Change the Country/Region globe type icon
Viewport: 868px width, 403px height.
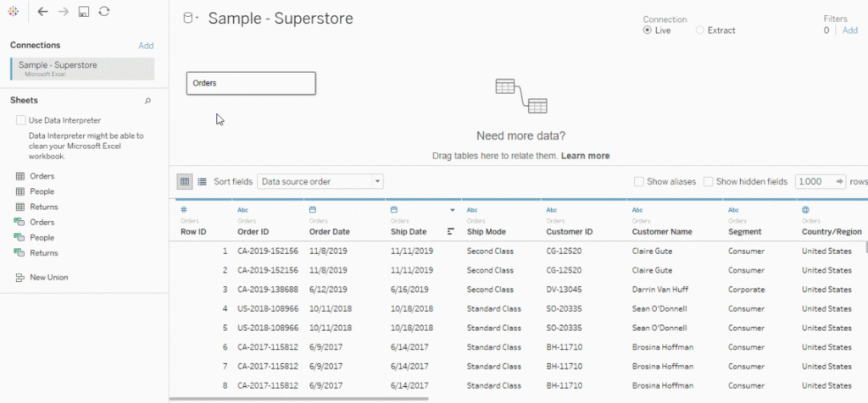tap(805, 210)
